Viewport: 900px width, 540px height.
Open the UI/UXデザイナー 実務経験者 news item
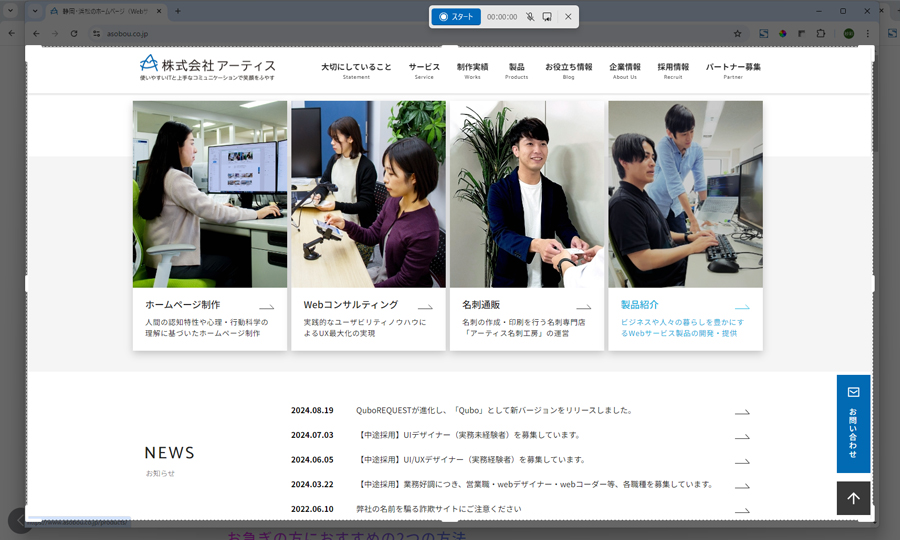coord(472,460)
